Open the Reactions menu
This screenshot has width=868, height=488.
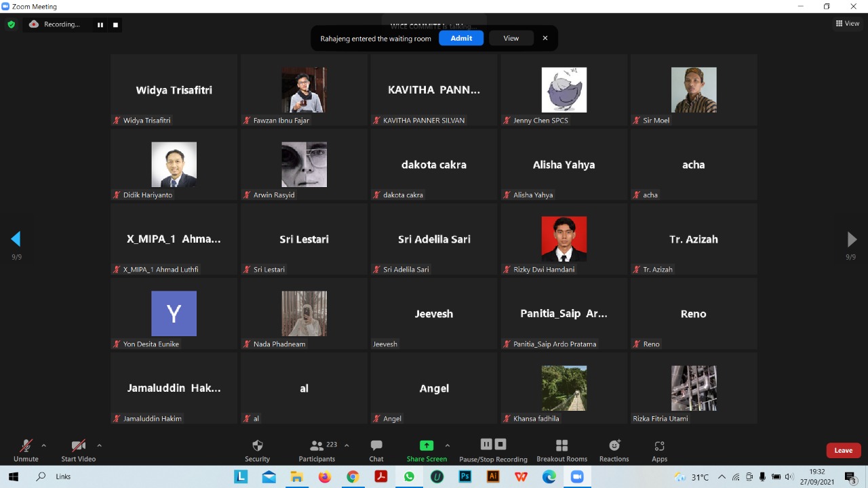614,446
